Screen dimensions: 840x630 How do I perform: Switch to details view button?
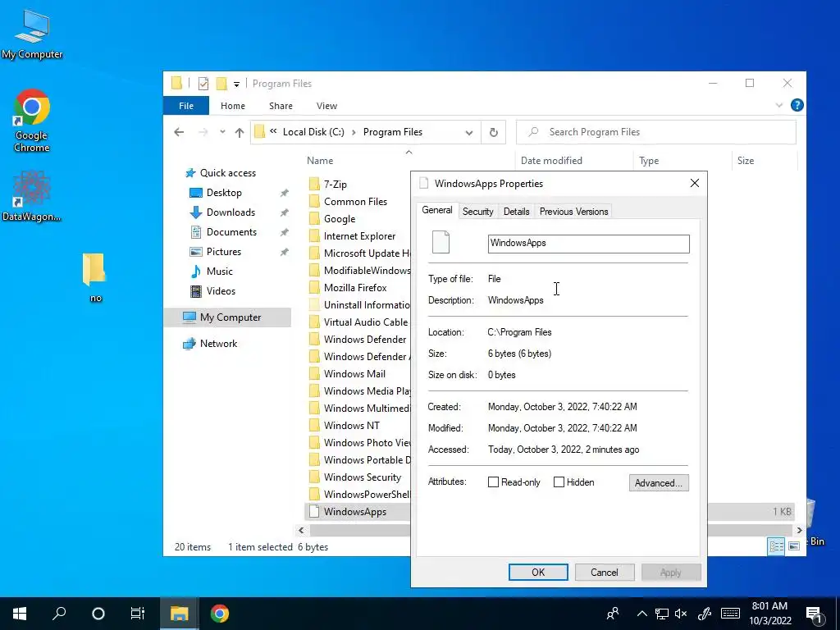point(776,546)
